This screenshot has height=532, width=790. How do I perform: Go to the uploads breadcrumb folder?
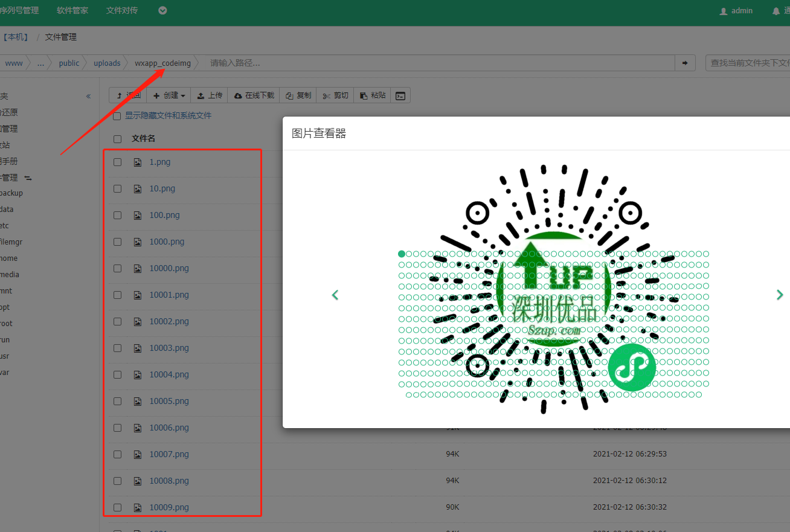tap(107, 63)
